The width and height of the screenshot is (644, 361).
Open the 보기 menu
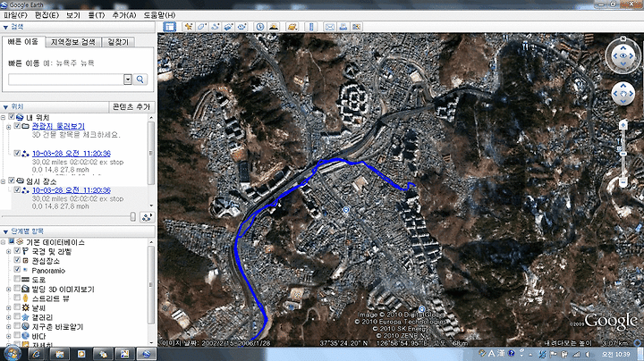[x=73, y=15]
